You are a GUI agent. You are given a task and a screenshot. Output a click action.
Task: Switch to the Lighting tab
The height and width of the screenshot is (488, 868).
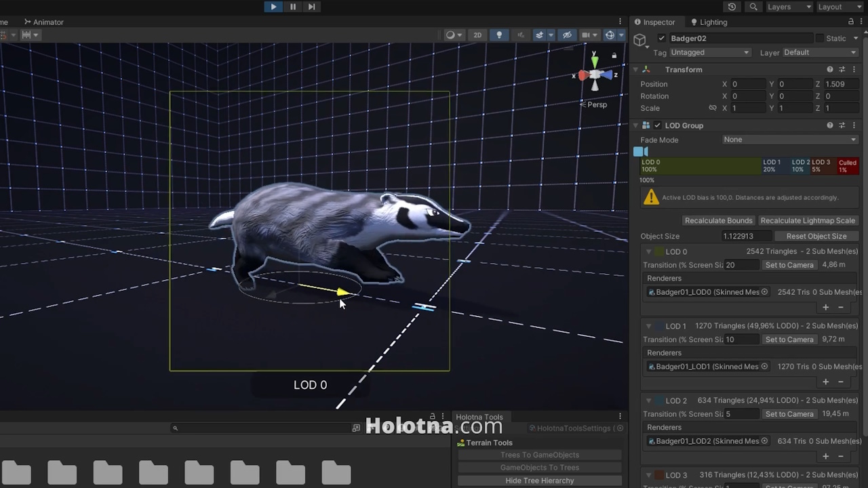pyautogui.click(x=709, y=22)
